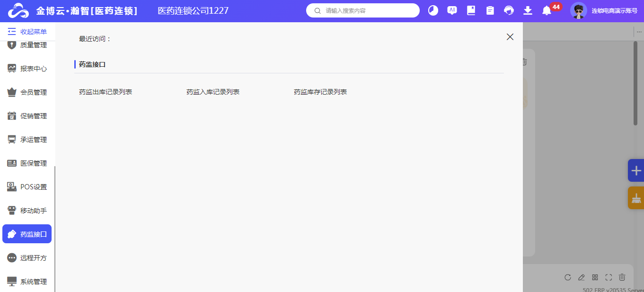
Task: Expand the three-dot more tabs button
Action: tap(639, 32)
